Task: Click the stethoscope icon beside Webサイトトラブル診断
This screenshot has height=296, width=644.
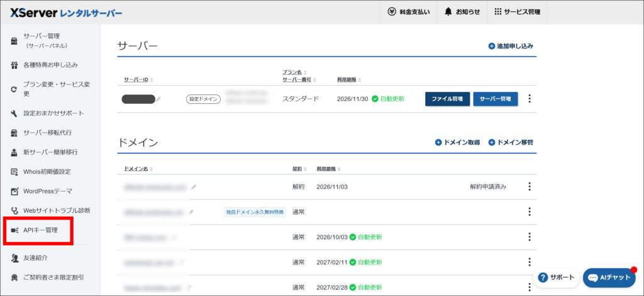Action: (x=14, y=211)
